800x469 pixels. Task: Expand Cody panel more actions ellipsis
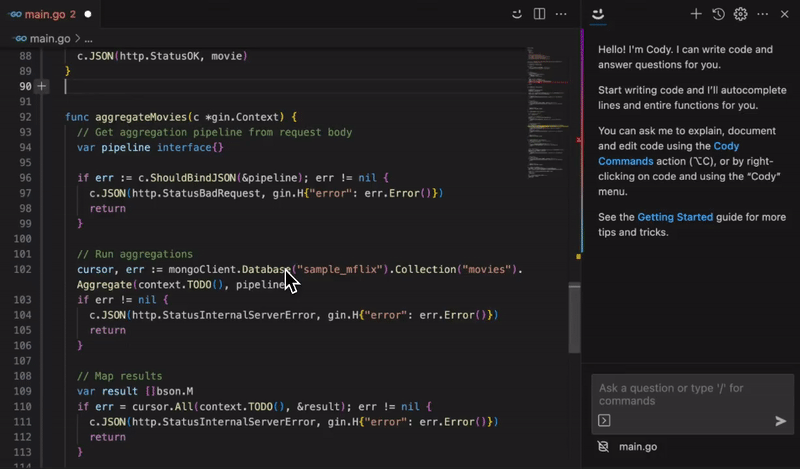[763, 14]
